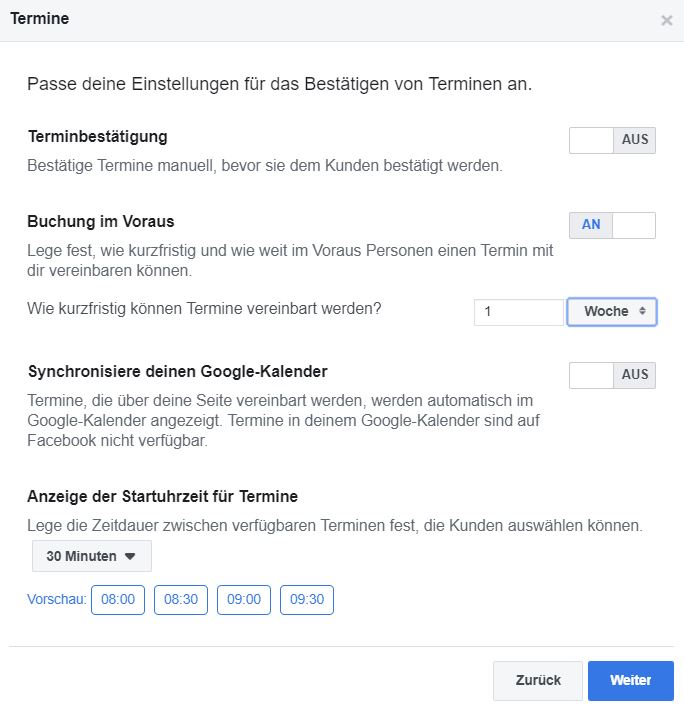
Task: Disable the Buchung im Voraus switch
Action: coord(612,225)
